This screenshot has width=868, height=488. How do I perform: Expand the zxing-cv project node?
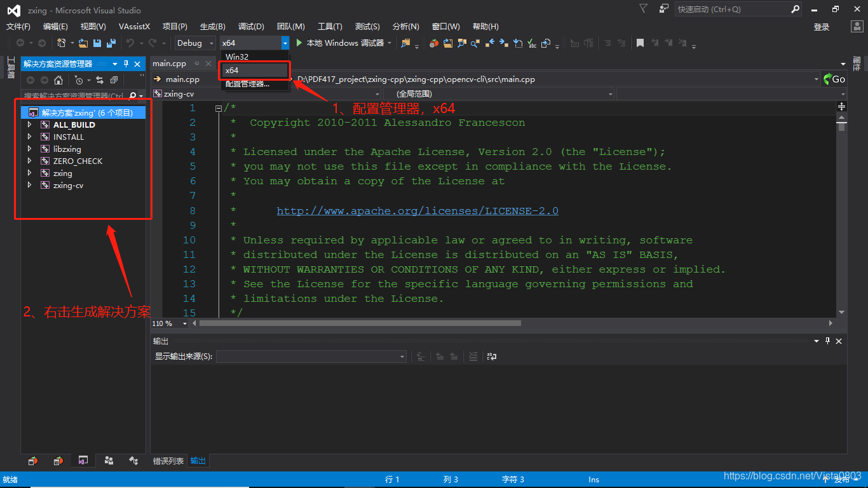click(29, 186)
